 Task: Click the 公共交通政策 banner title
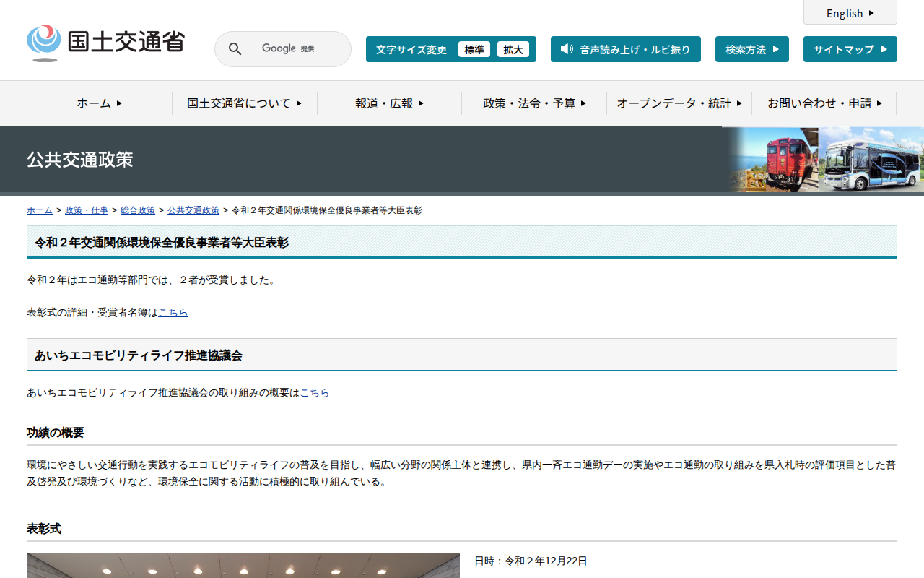[x=80, y=160]
